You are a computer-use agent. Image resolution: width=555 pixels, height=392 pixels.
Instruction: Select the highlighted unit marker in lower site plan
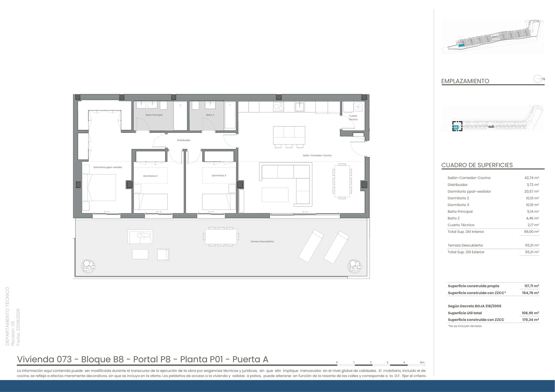coord(457,126)
